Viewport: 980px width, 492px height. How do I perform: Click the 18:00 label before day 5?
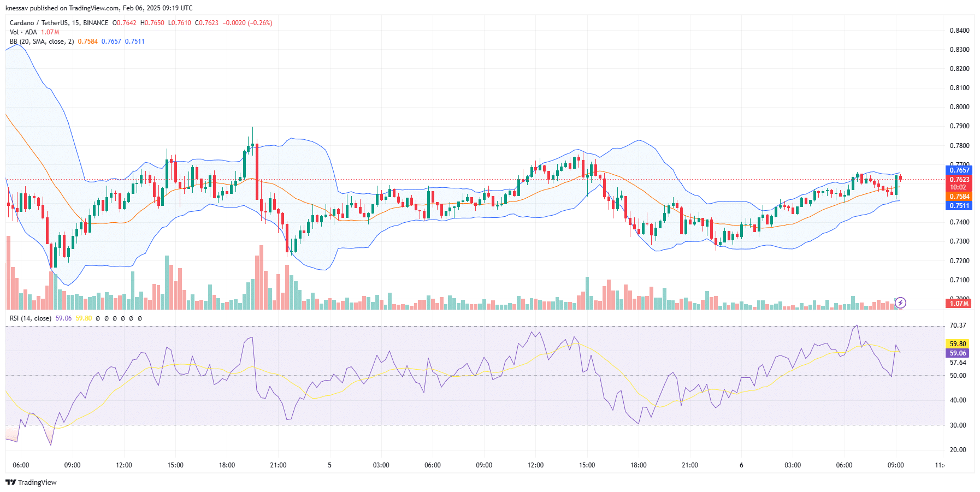(227, 465)
